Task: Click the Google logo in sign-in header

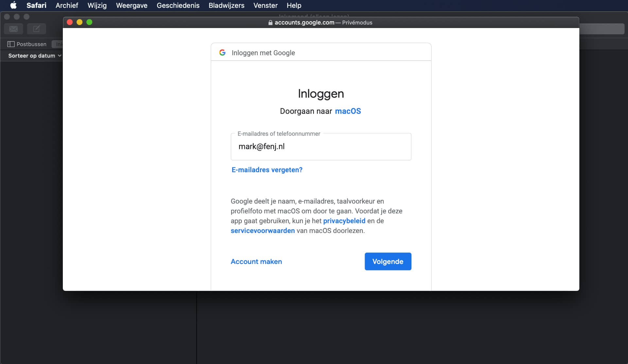Action: coord(222,53)
